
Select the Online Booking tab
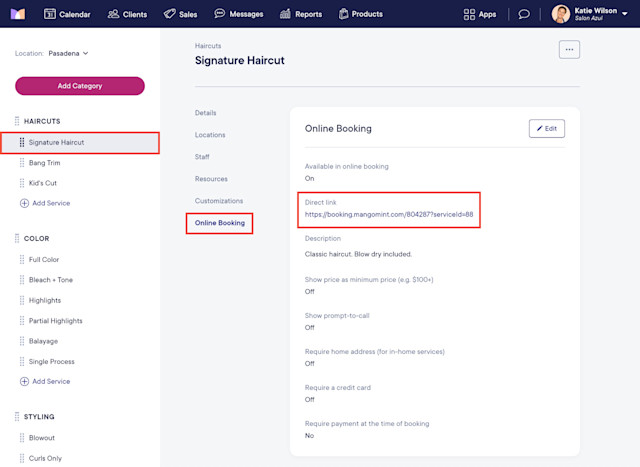[220, 223]
